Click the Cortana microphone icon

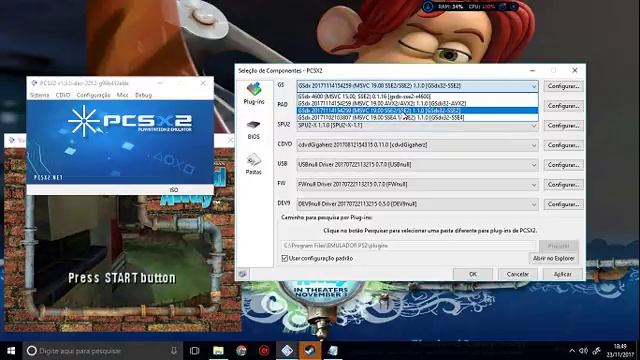point(174,351)
